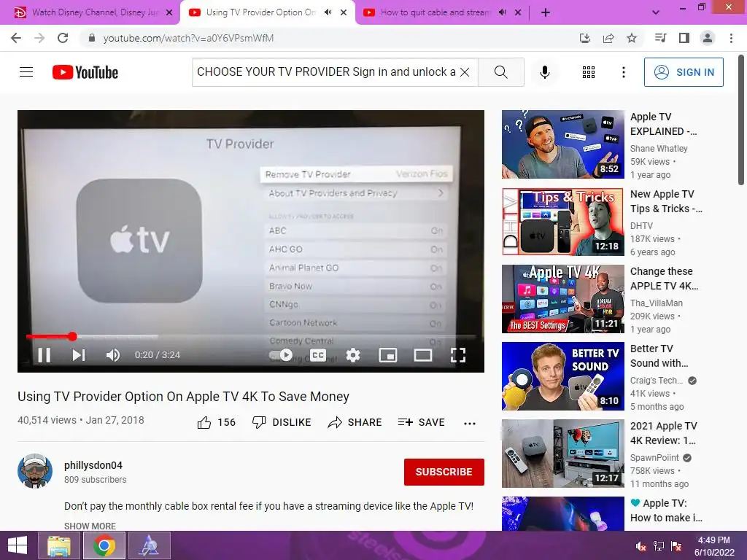Toggle closed captions CC
The width and height of the screenshot is (747, 560).
pyautogui.click(x=318, y=355)
